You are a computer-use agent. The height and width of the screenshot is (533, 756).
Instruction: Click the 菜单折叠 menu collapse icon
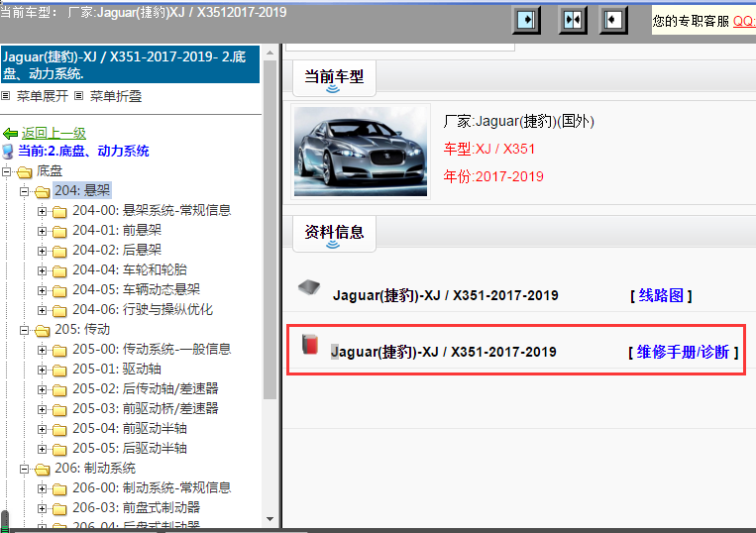pyautogui.click(x=79, y=96)
